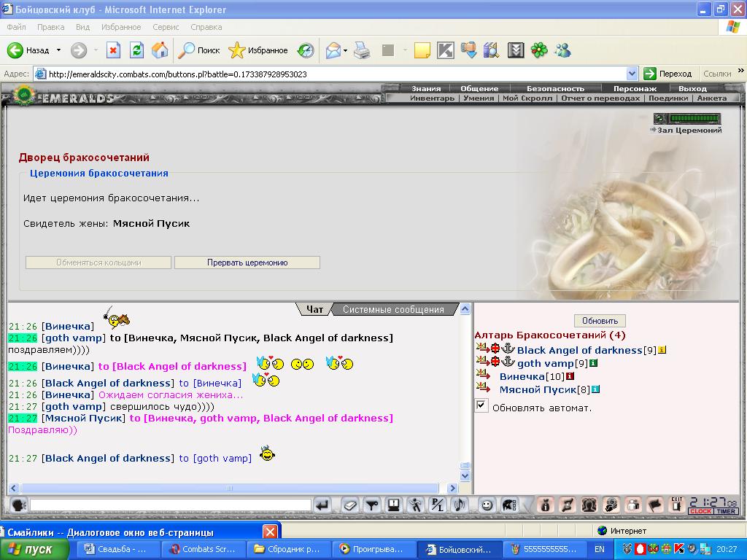Refresh page with green arrows icon

pos(136,50)
